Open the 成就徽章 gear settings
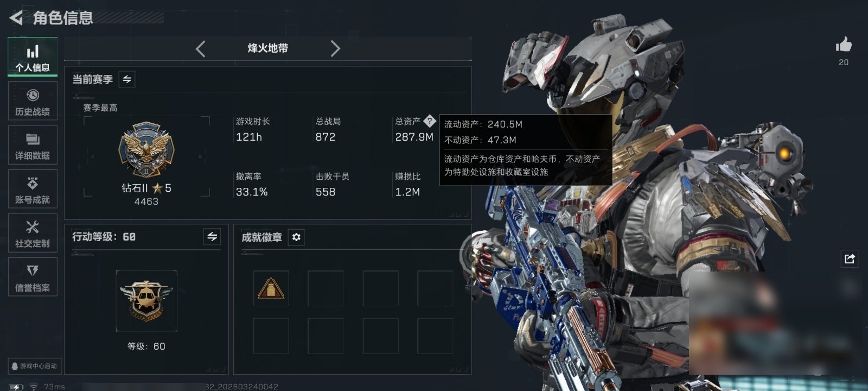Viewport: 868px width, 391px height. (296, 237)
